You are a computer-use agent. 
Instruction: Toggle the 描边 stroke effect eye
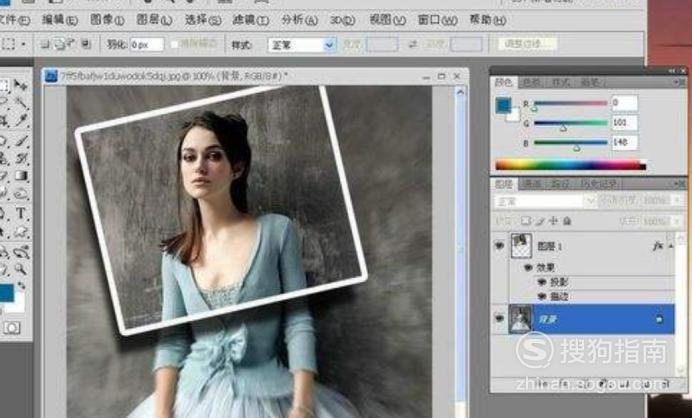542,297
